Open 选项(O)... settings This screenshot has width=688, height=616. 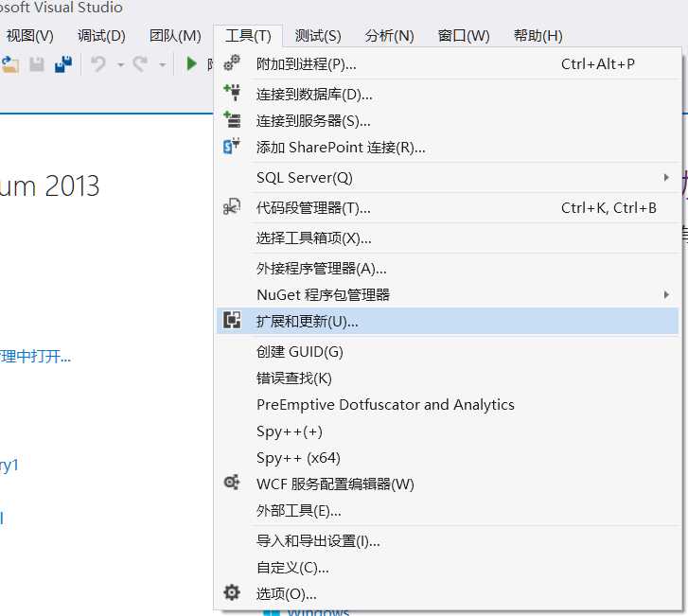[448, 593]
